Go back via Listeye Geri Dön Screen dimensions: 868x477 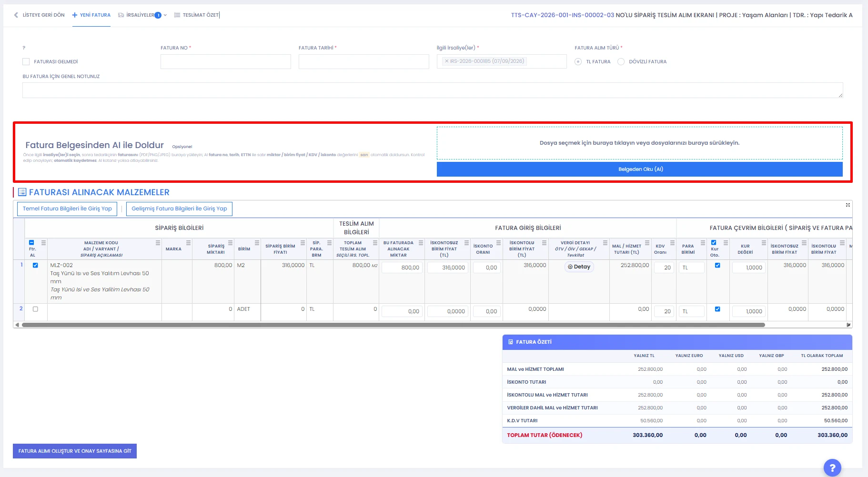tap(40, 15)
